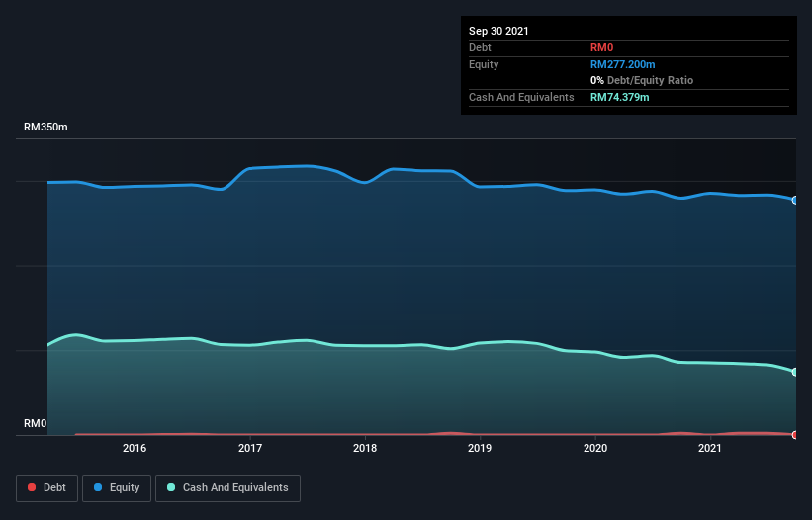Click the Debt row label in tooltip

(480, 47)
